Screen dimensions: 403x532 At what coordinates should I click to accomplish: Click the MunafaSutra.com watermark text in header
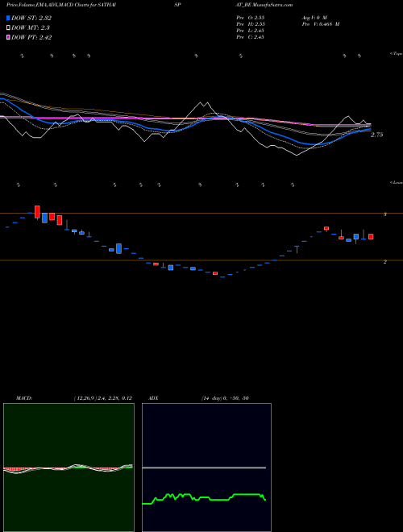click(x=272, y=5)
